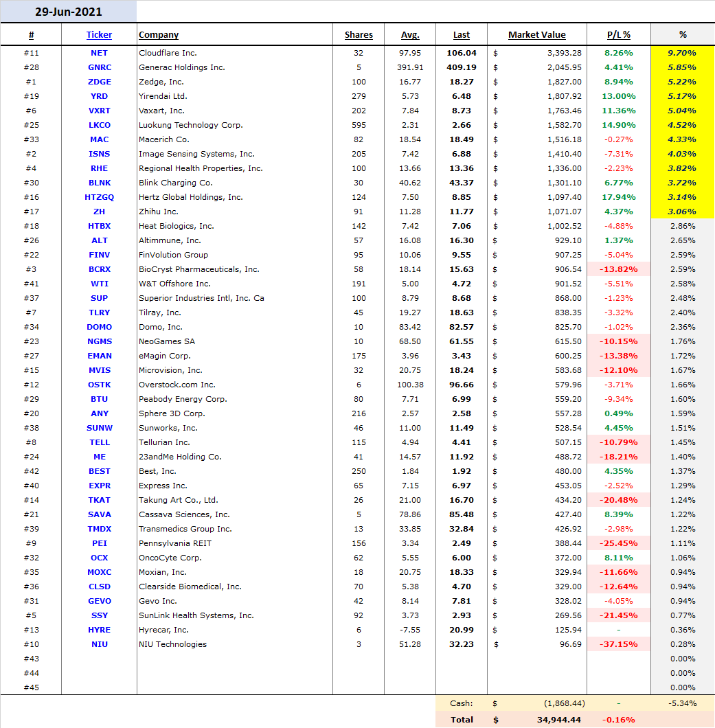
Task: Open the BLNK ticker link
Action: 100,183
